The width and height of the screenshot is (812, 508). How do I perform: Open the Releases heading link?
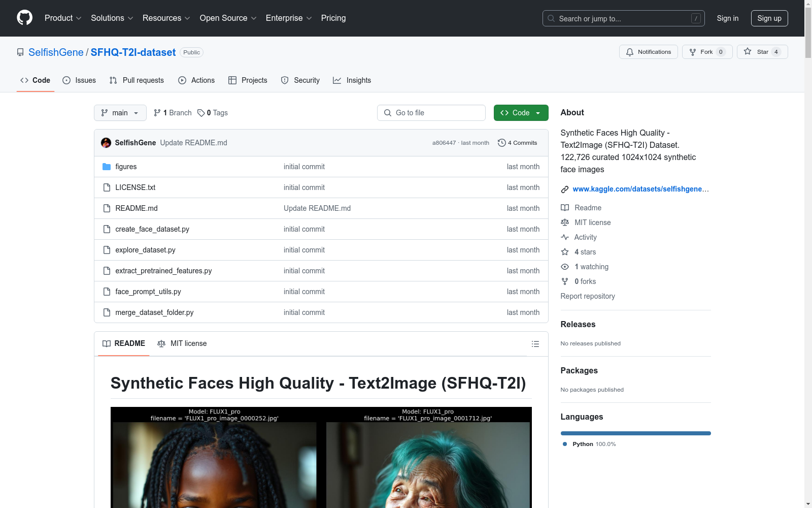tap(578, 324)
